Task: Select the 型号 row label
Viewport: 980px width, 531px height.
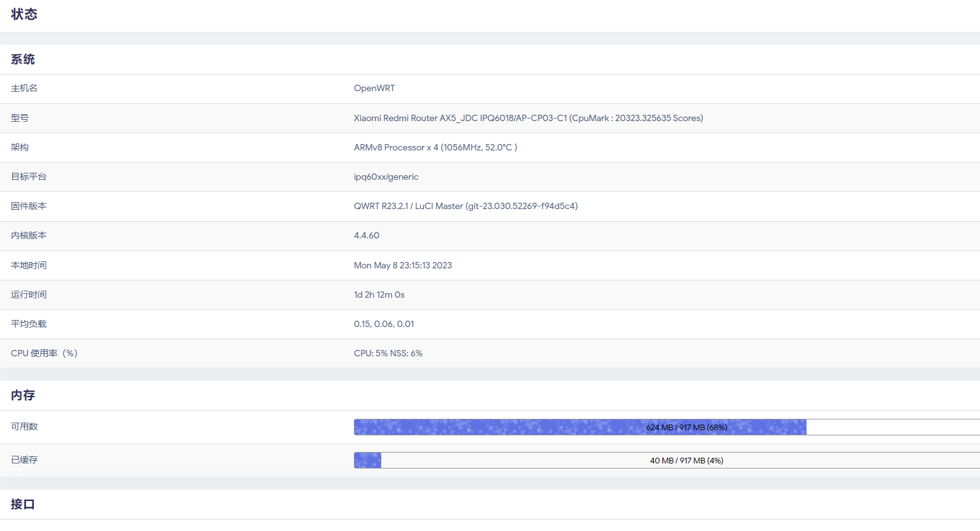Action: point(20,118)
